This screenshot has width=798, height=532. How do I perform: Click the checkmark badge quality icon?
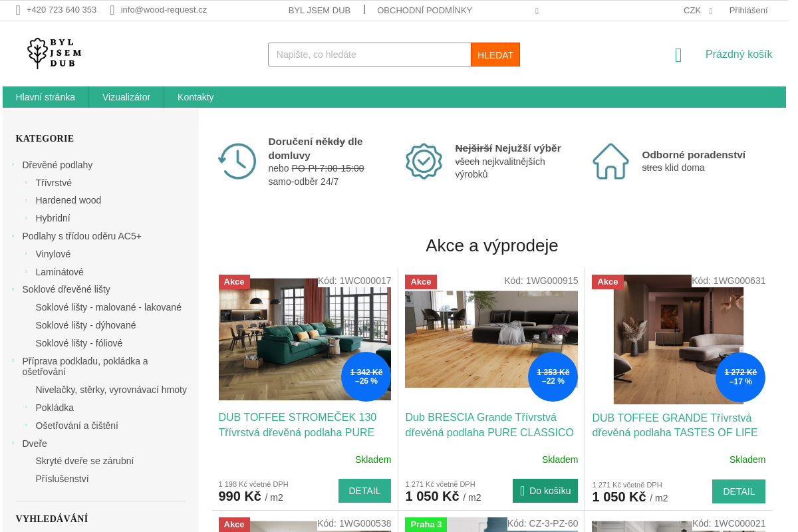pyautogui.click(x=424, y=161)
